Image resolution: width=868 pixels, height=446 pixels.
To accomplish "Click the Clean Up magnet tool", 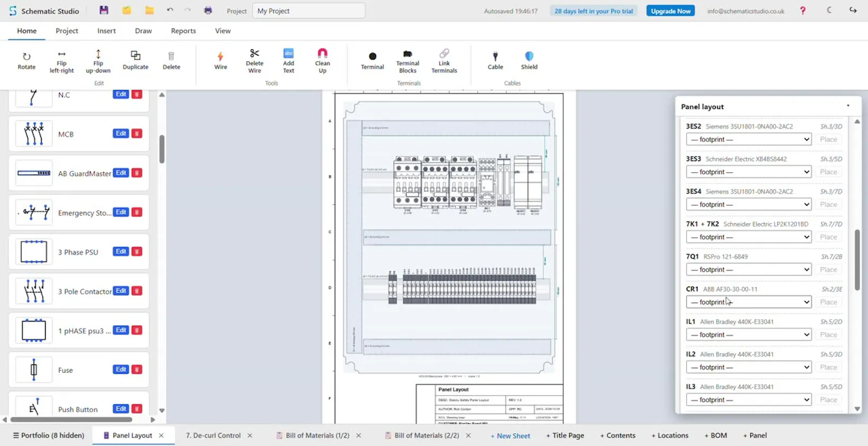I will tap(323, 61).
